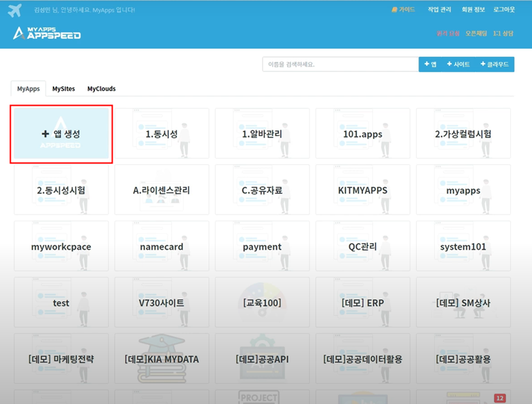Open the 가이드 link
The height and width of the screenshot is (404, 532).
403,10
